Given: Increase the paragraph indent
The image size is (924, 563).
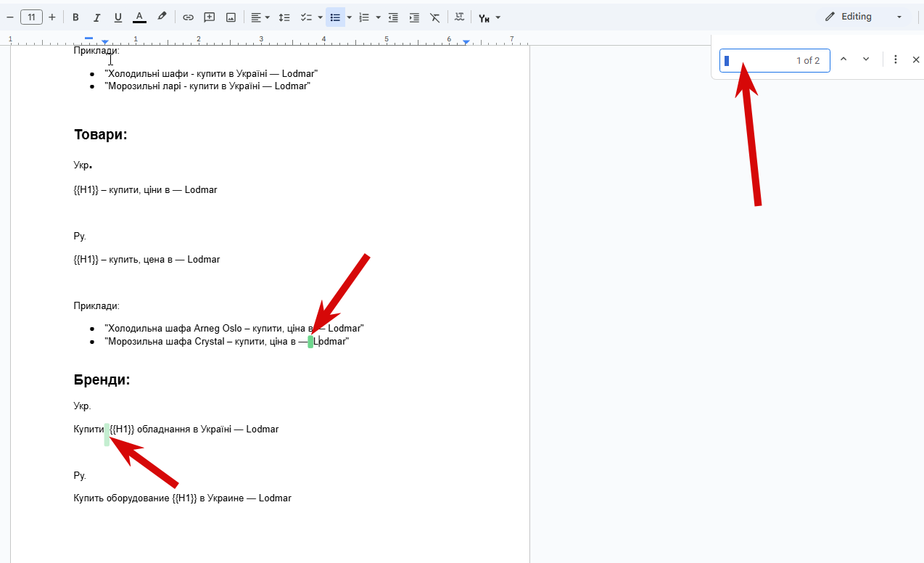Looking at the screenshot, I should point(414,17).
